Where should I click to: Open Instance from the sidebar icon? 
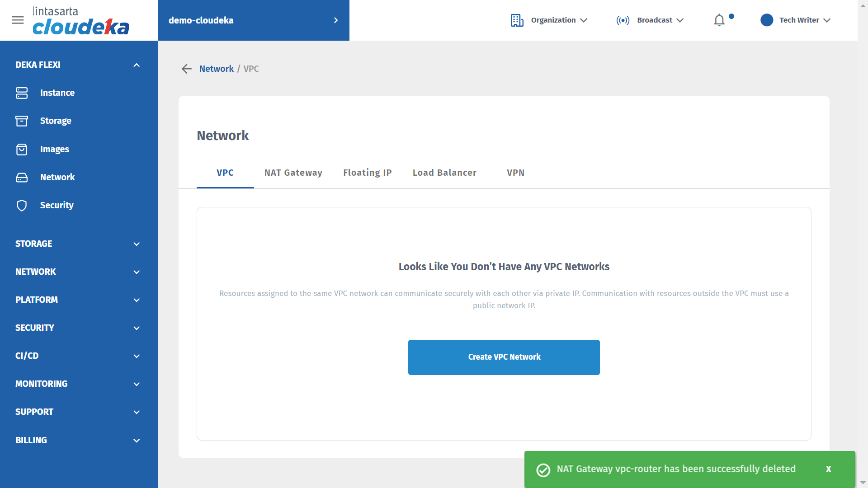[x=22, y=93]
